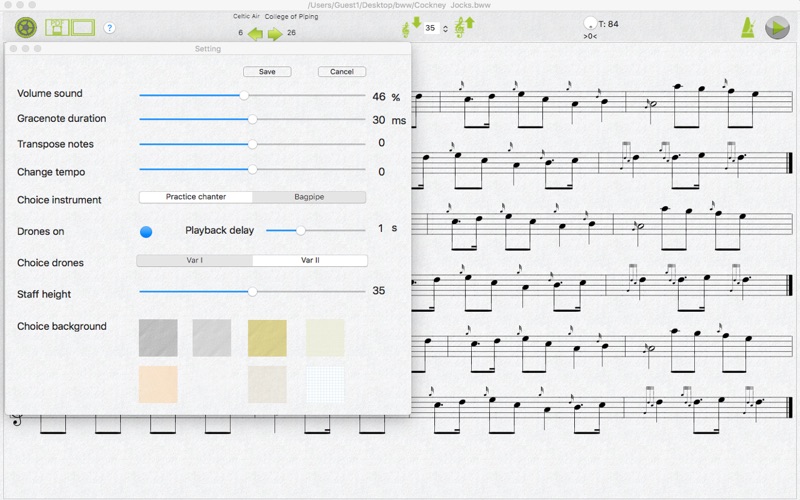Screen dimensions: 800x500
Task: Click the T: 84 tempo text
Action: coord(609,24)
